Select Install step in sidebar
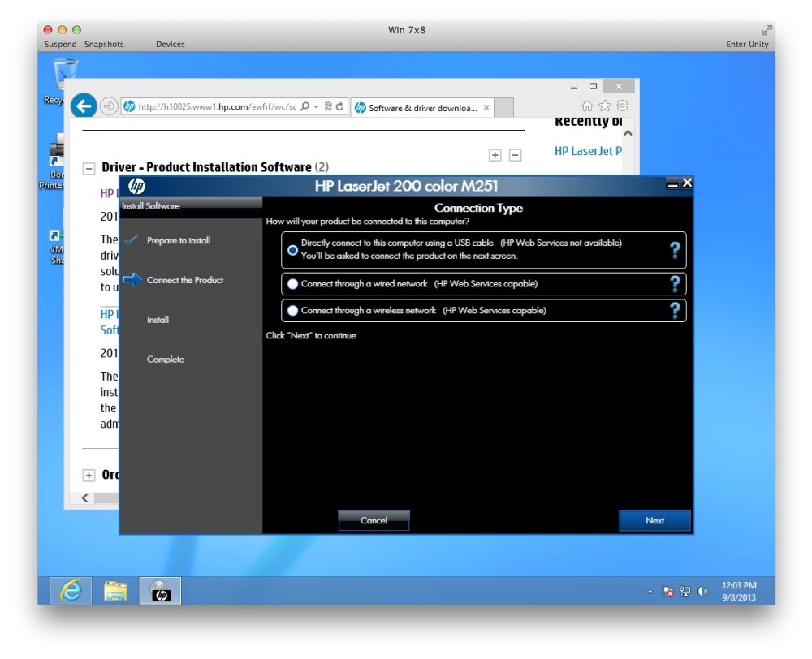The height and width of the screenshot is (659, 812). tap(158, 320)
